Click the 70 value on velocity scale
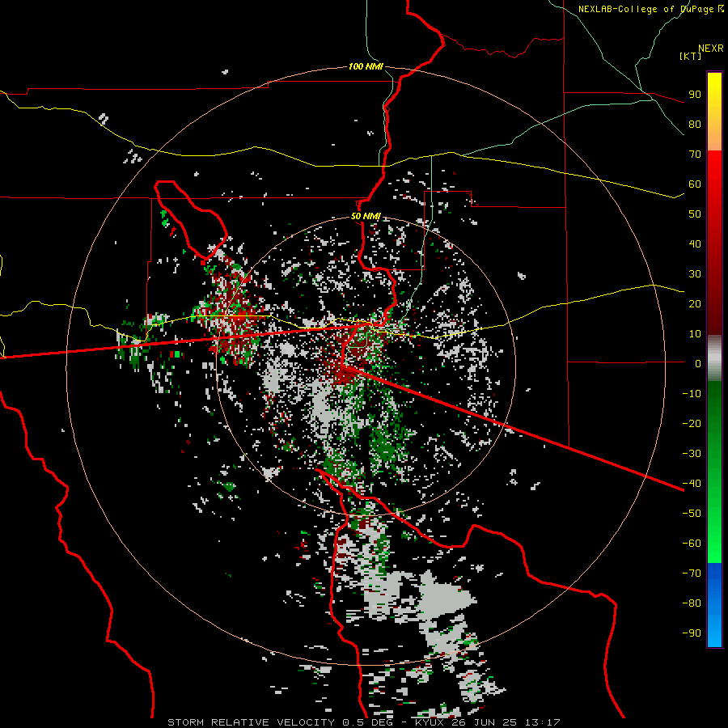The image size is (728, 728). 695,154
